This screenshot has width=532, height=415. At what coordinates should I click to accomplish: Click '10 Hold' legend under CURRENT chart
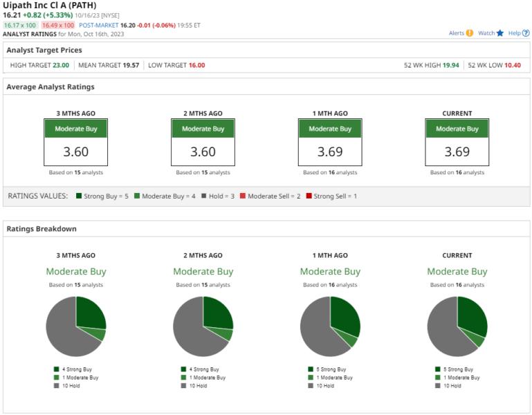point(448,386)
